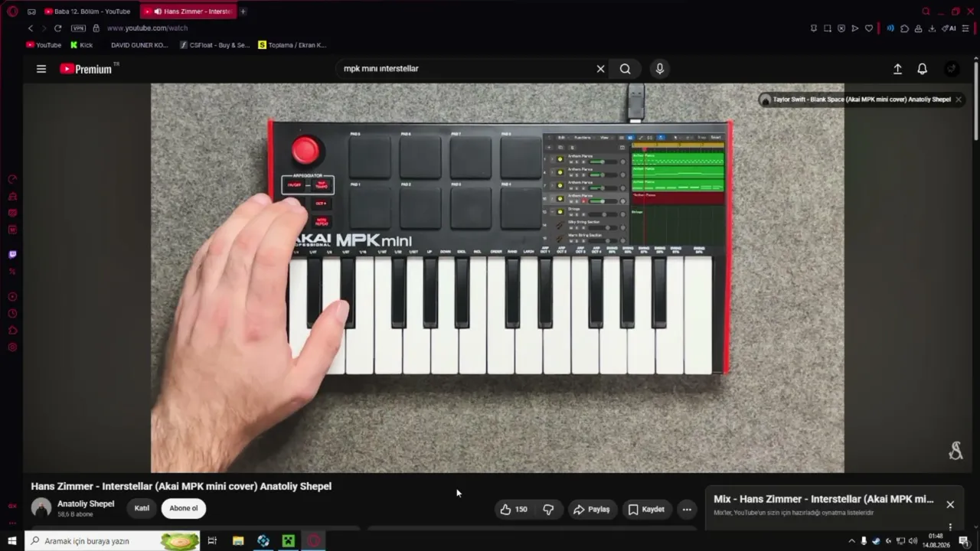Image resolution: width=980 pixels, height=551 pixels.
Task: Clear the YouTube search text
Action: pos(600,69)
